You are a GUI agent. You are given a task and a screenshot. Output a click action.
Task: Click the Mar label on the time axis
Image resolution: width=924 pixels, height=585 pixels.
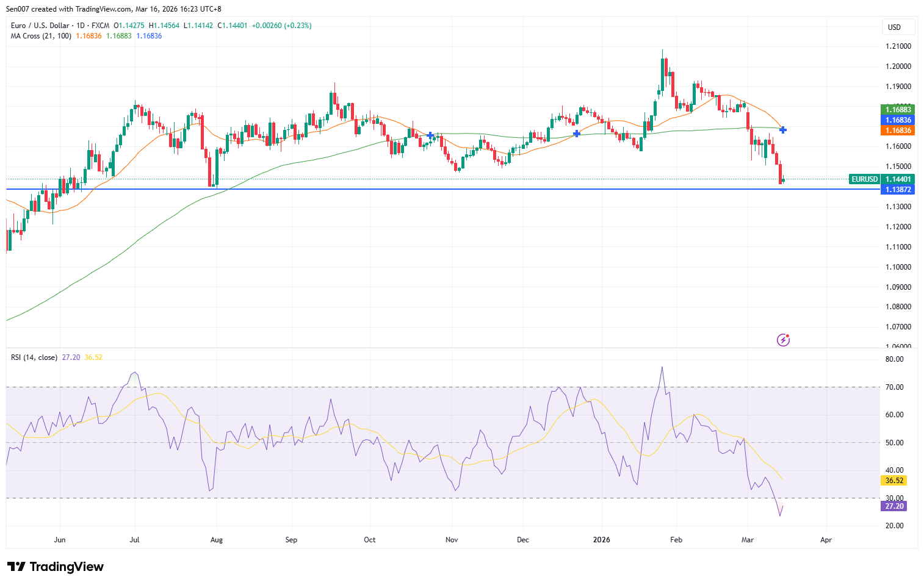(748, 539)
